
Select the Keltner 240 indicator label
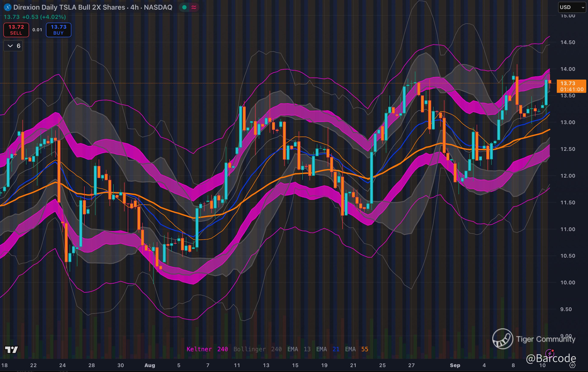click(207, 349)
